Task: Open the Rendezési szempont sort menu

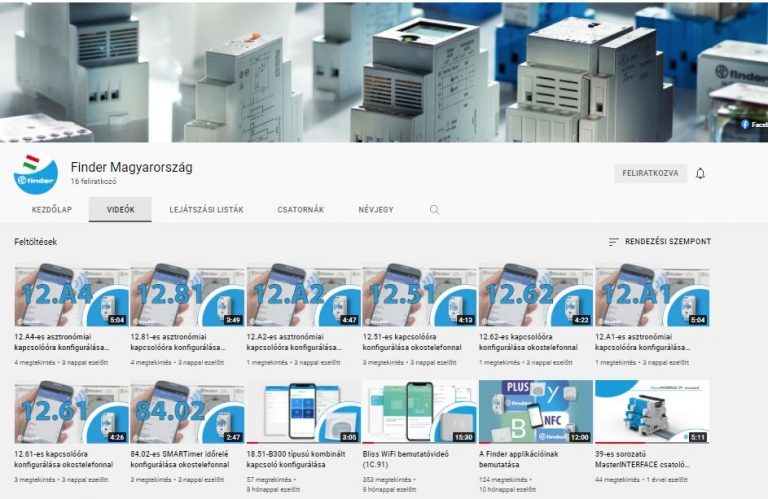Action: (659, 242)
